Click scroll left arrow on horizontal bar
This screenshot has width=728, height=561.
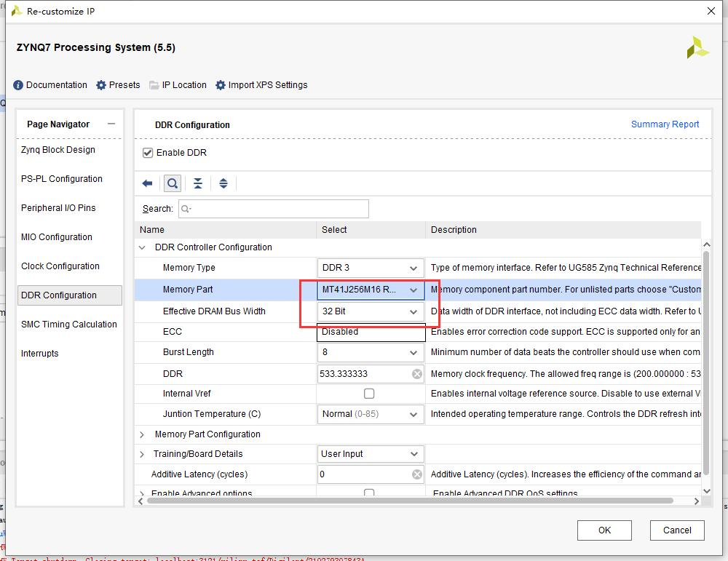point(141,501)
